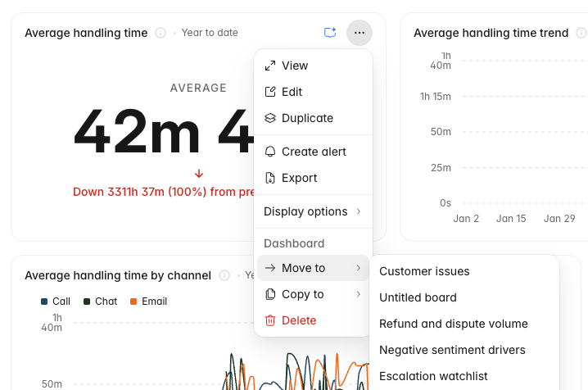Select Delete in the card menu

[x=313, y=320]
